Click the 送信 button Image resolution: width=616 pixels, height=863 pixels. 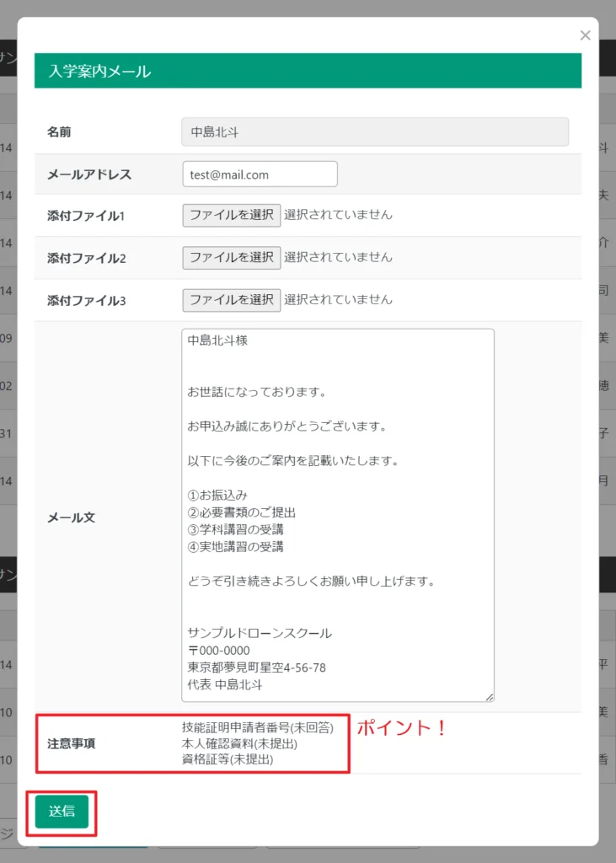[x=62, y=811]
